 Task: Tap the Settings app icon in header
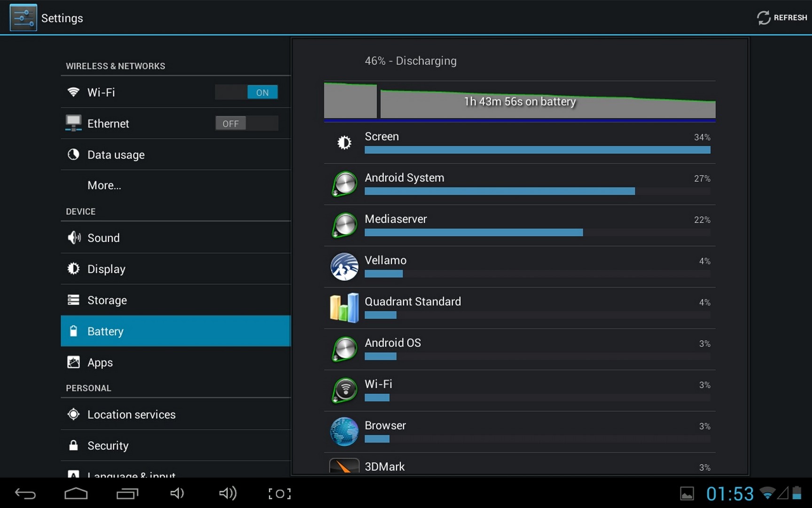coord(23,18)
